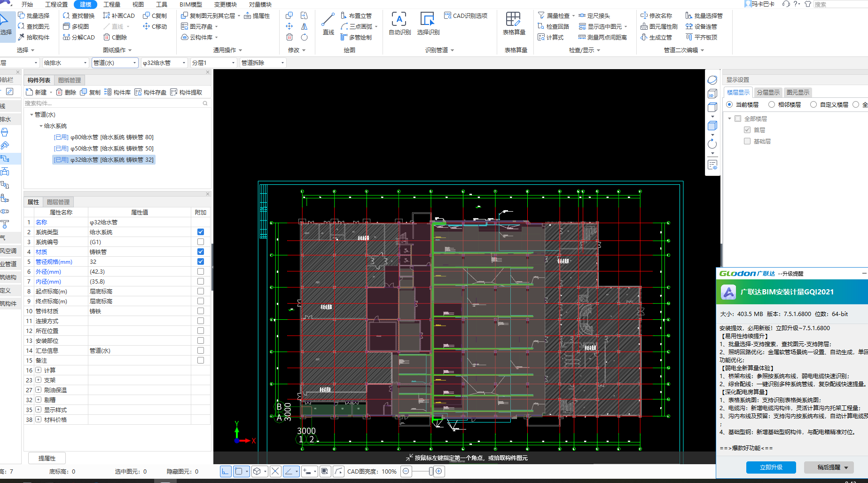Open the 图纸管理 tab

click(70, 80)
